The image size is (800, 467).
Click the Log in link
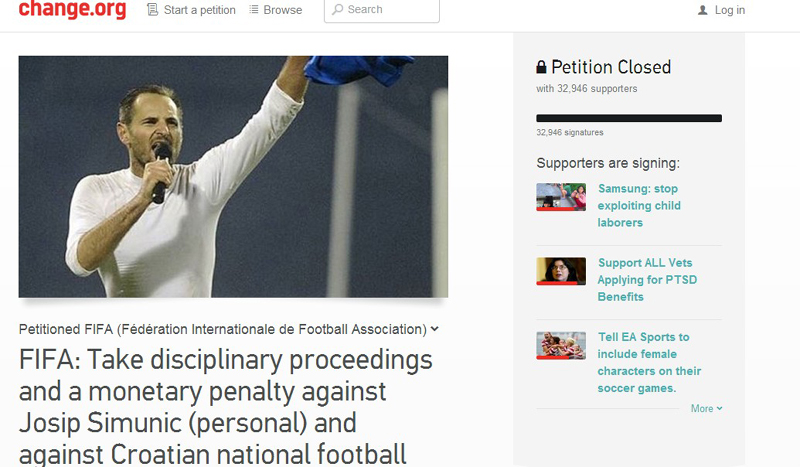click(730, 10)
